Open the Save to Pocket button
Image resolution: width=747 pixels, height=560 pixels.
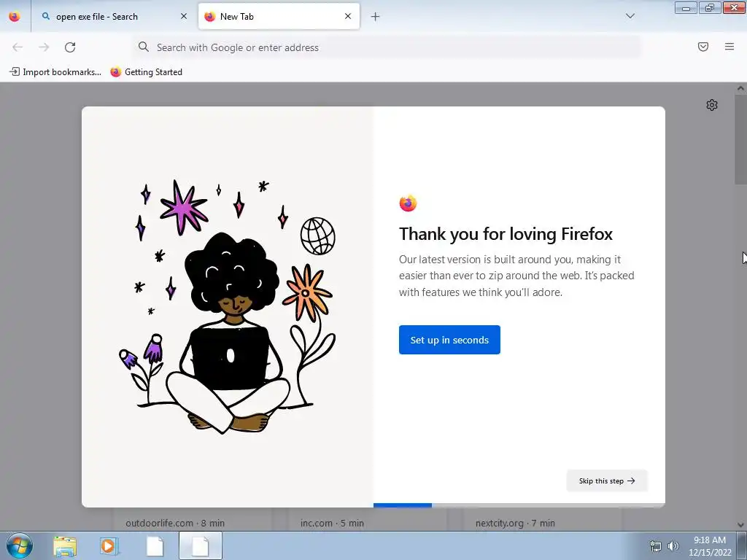click(703, 47)
